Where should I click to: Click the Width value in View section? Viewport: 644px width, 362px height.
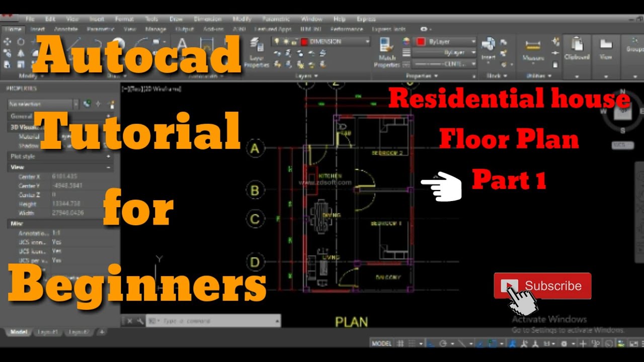(68, 213)
